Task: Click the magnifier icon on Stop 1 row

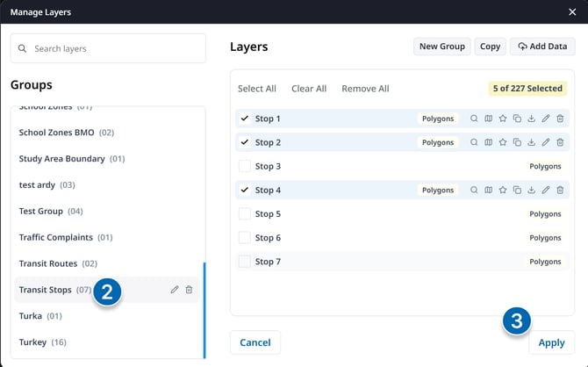Action: pyautogui.click(x=474, y=119)
